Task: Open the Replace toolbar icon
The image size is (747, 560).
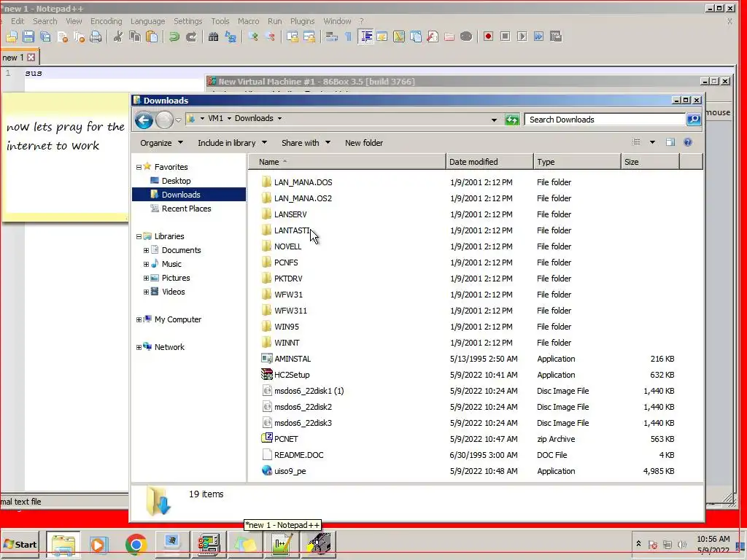Action: (231, 36)
